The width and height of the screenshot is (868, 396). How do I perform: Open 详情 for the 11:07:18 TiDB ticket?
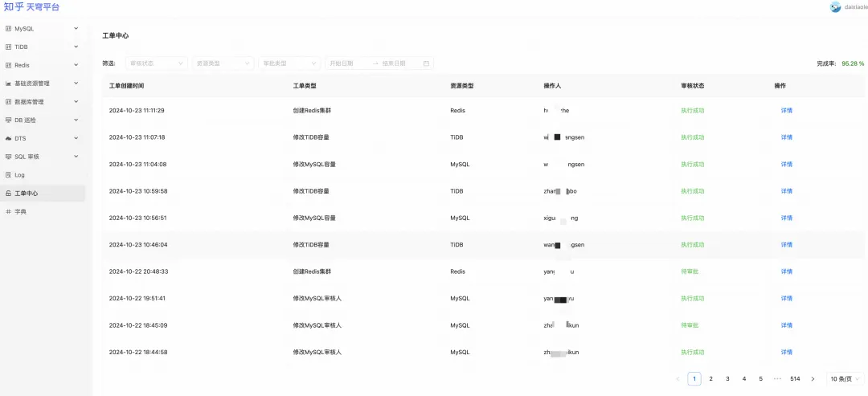786,137
